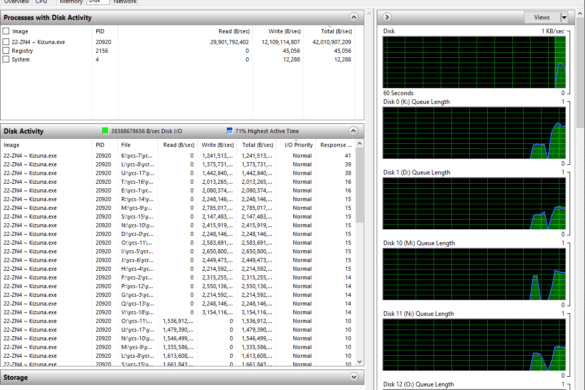585x390 pixels.
Task: Click the green Disk I/O indicator
Action: 105,131
